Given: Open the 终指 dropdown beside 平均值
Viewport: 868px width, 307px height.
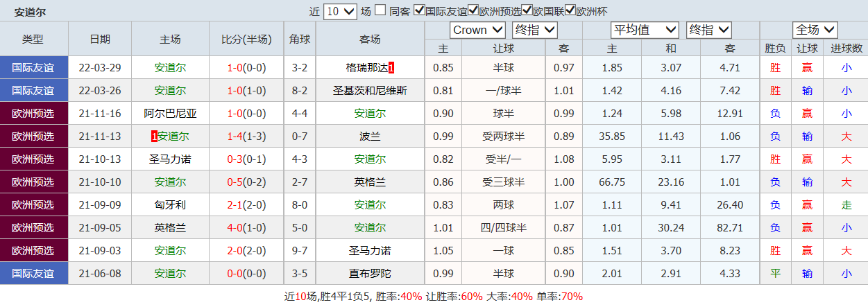Looking at the screenshot, I should (708, 30).
